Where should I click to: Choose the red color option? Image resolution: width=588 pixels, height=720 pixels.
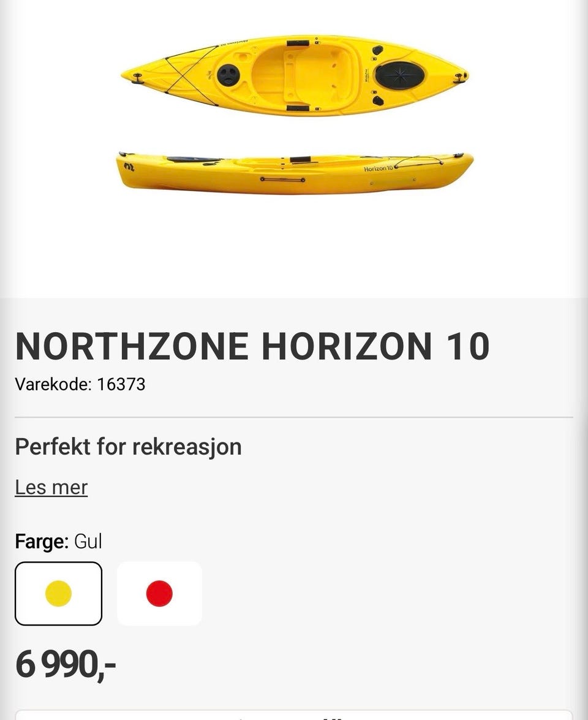point(159,593)
